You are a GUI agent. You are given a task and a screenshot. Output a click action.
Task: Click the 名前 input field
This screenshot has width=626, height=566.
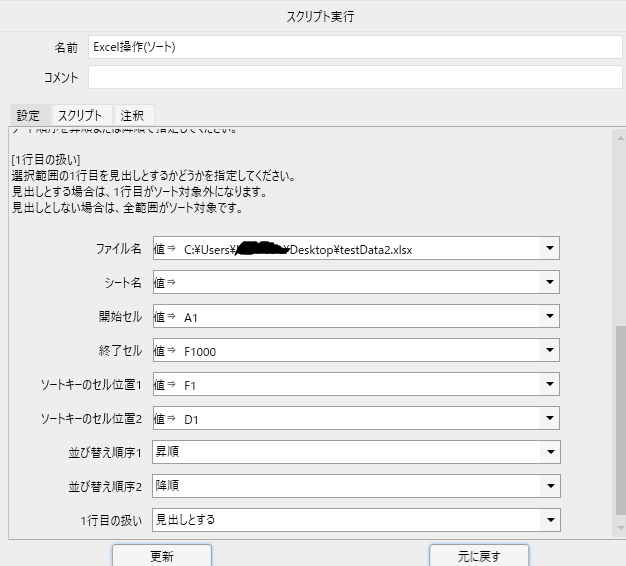pos(355,47)
